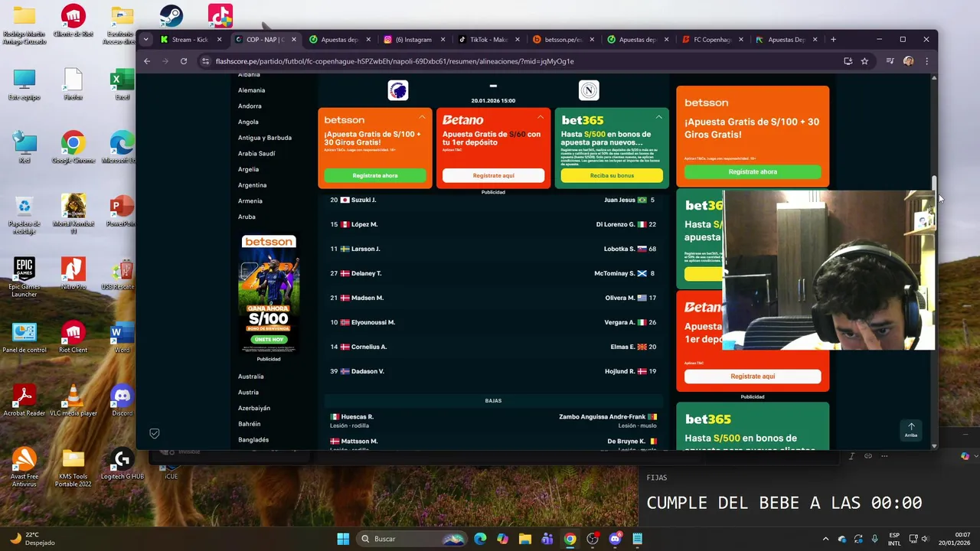Click injured player De Bruyne K.
The image size is (980, 551).
626,441
